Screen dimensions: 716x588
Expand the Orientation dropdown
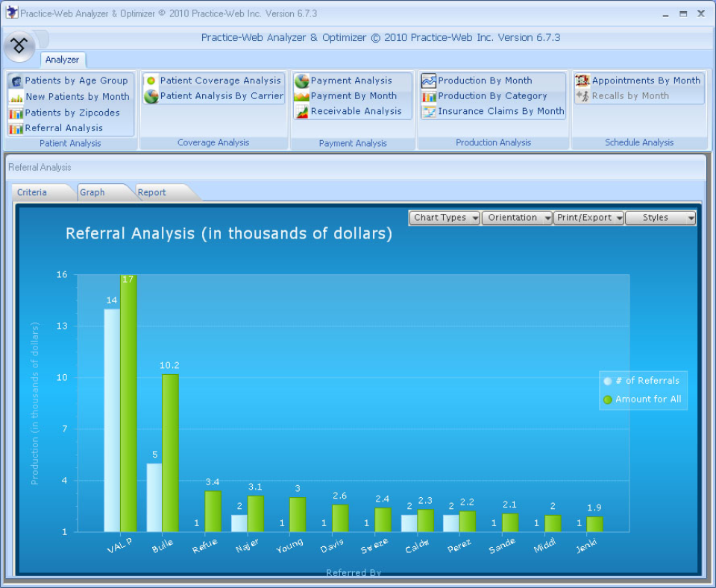518,218
